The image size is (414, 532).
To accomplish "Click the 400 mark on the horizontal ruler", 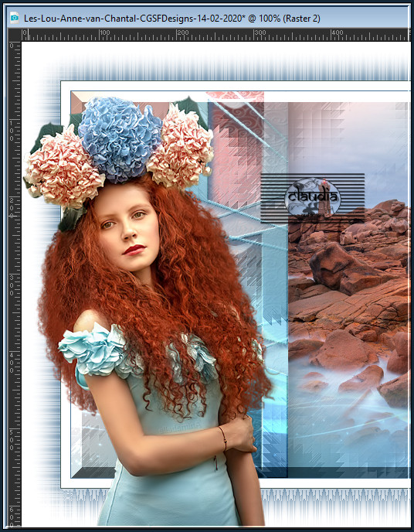I will (x=338, y=33).
